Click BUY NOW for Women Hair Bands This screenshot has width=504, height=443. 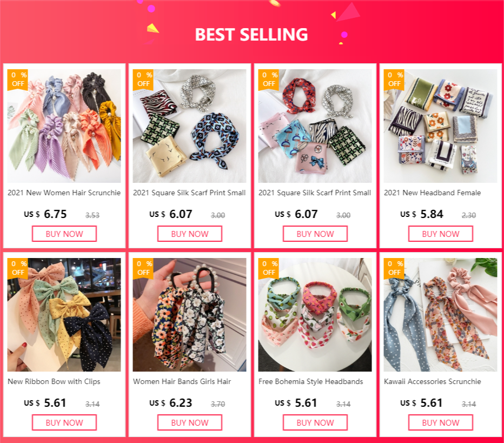click(x=190, y=422)
